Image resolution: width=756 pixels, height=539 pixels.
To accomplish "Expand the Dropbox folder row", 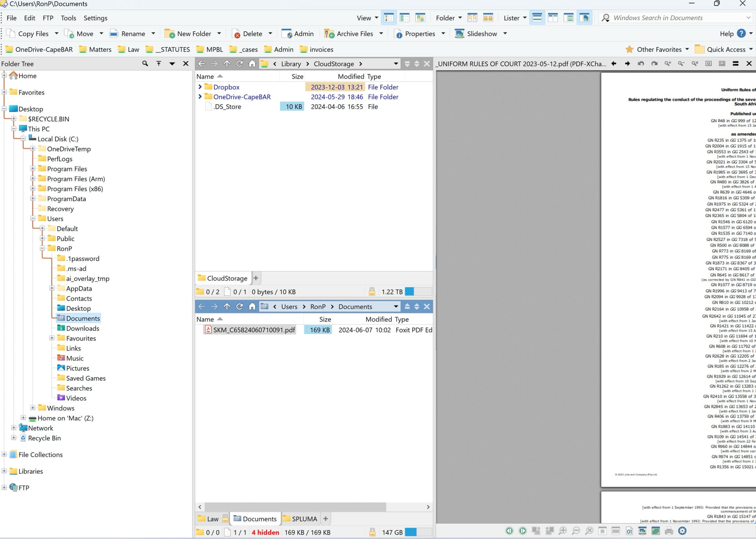I will pos(200,87).
